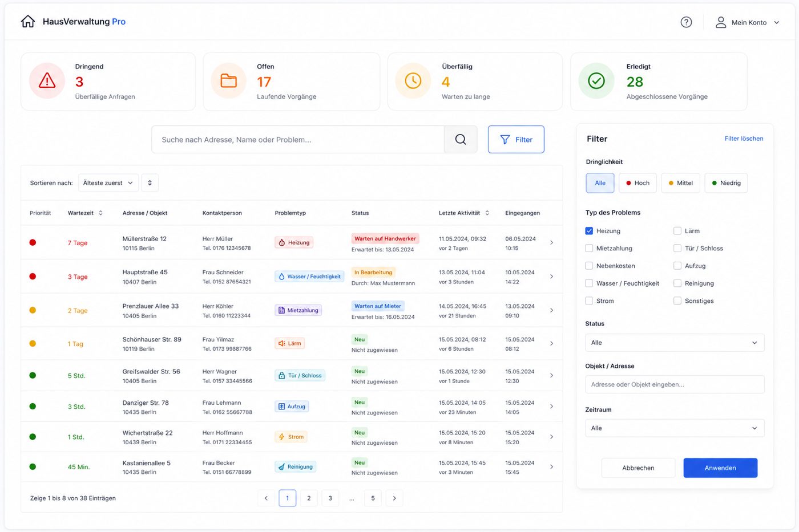Image resolution: width=799 pixels, height=532 pixels.
Task: Expand the Kastanienallee 5 row chevron
Action: tap(551, 467)
